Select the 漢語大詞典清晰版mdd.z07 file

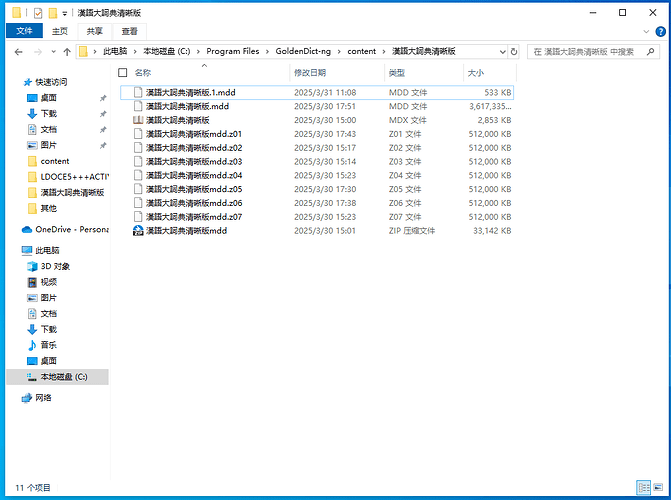pyautogui.click(x=193, y=217)
